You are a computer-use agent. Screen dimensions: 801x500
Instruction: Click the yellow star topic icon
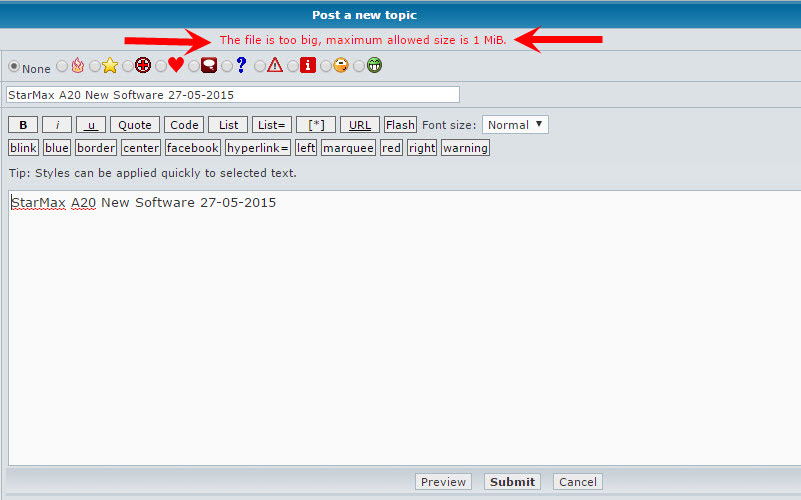(x=110, y=65)
